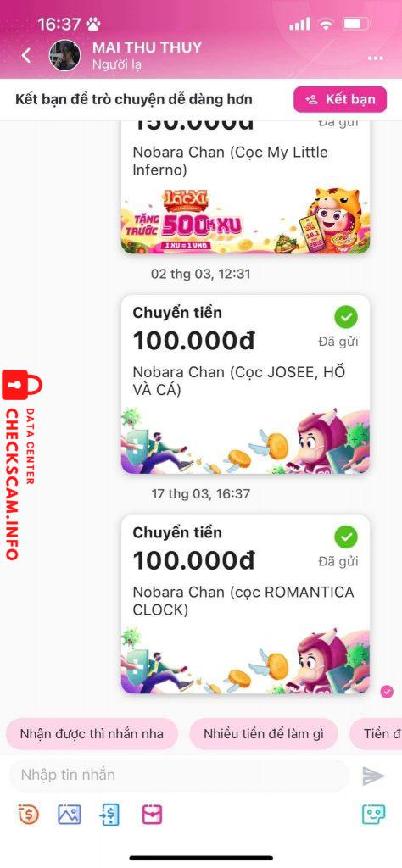Open the cọc ROMANTICA CLOCK transfer card
This screenshot has width=402, height=868.
[245, 604]
